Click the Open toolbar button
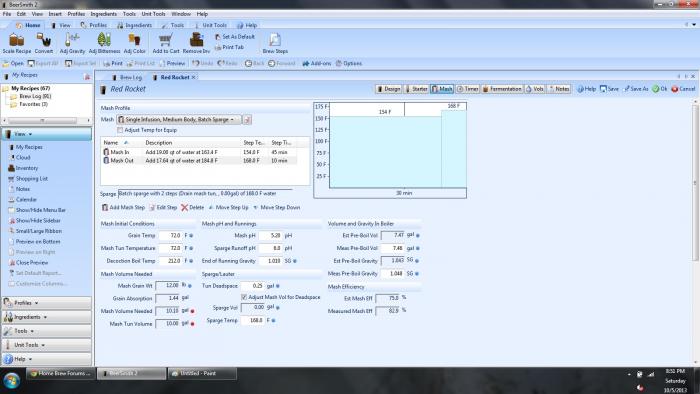This screenshot has width=700, height=394. (x=13, y=63)
